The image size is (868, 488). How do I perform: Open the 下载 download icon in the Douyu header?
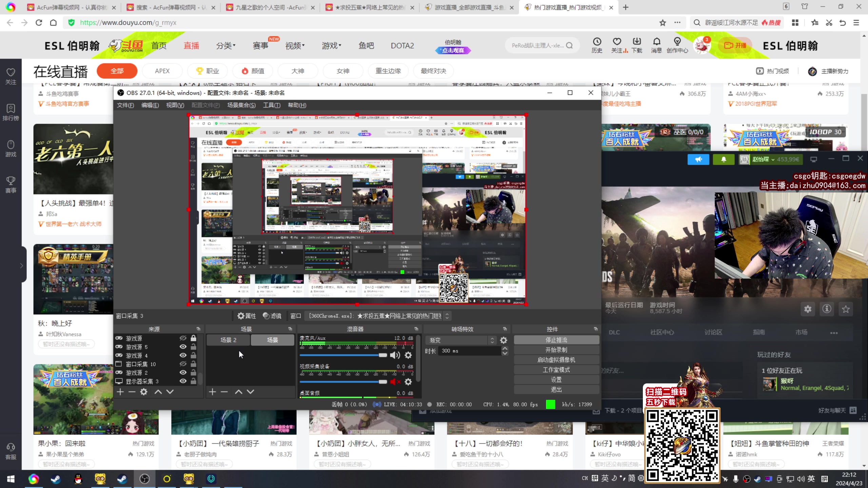pyautogui.click(x=637, y=45)
